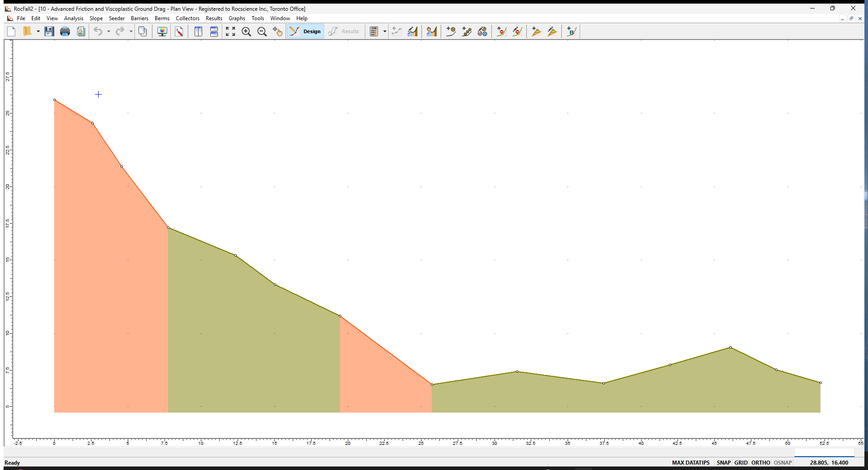The height and width of the screenshot is (470, 868).
Task: Toggle ORTHO mode in status bar
Action: pyautogui.click(x=760, y=462)
